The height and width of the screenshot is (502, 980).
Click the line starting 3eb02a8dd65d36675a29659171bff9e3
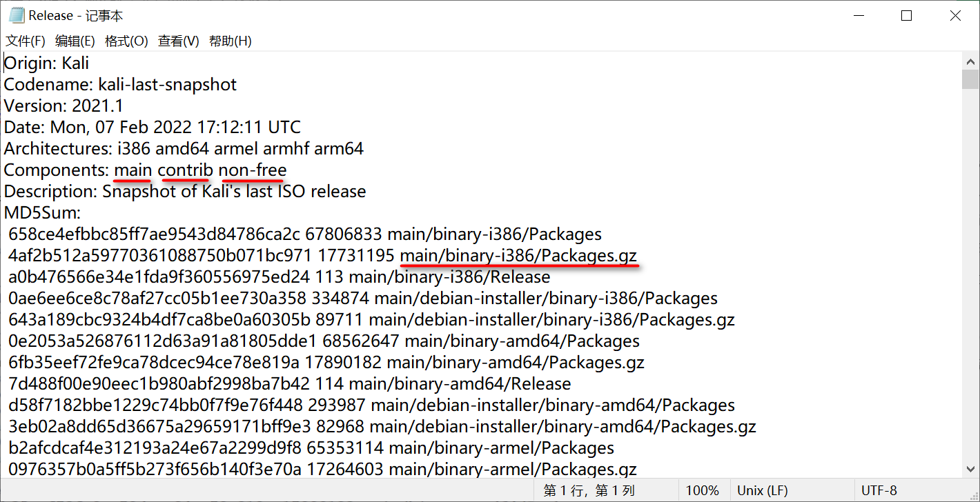[383, 426]
